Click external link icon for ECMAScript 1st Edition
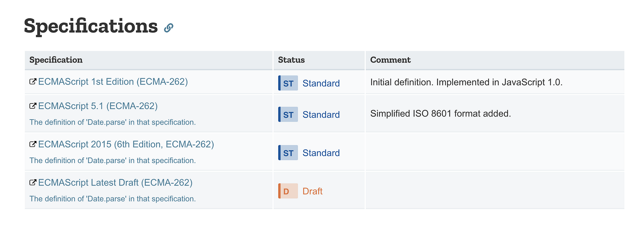The height and width of the screenshot is (235, 644). pyautogui.click(x=33, y=81)
